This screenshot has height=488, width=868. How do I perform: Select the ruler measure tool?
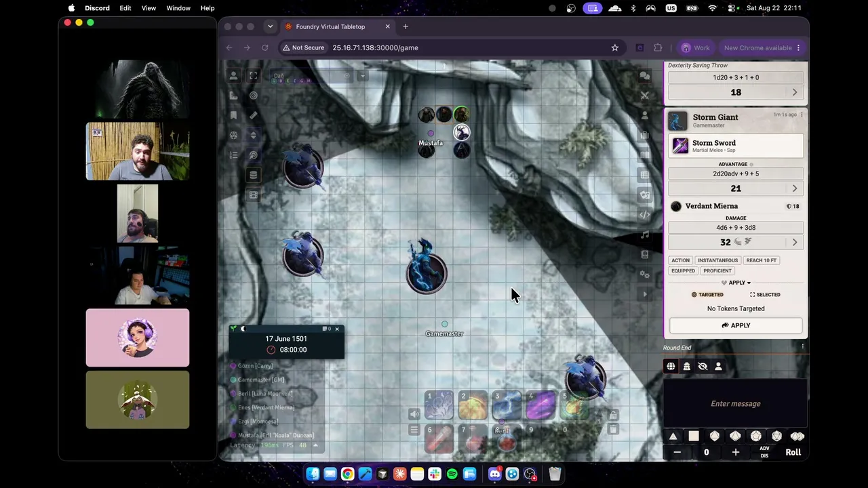coord(254,115)
